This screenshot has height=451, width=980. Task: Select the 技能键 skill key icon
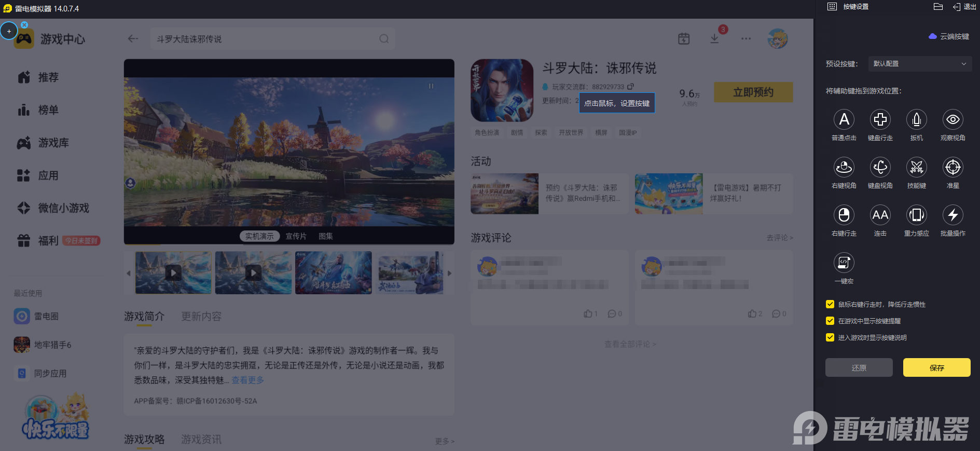pyautogui.click(x=917, y=167)
